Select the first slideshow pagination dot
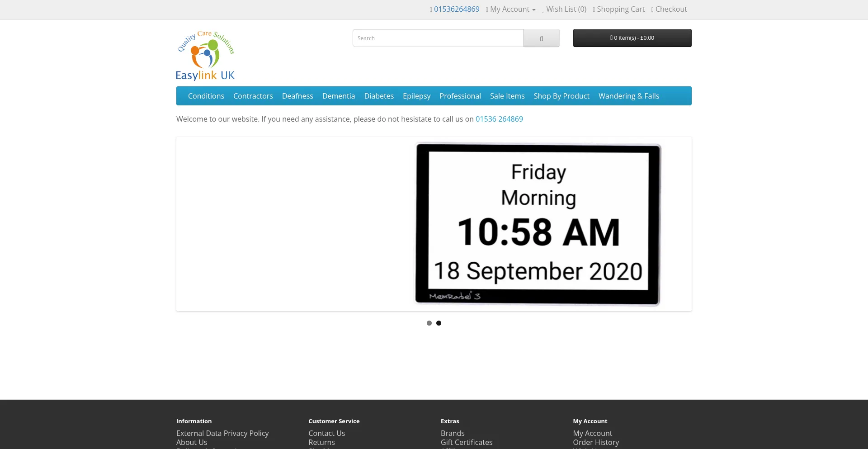The image size is (868, 449). tap(429, 323)
